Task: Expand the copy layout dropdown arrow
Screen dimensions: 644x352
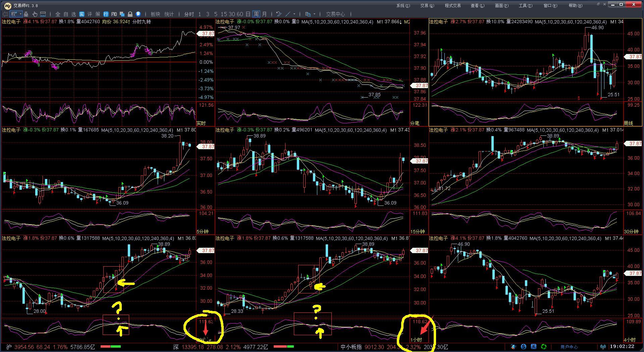Action: (x=314, y=14)
